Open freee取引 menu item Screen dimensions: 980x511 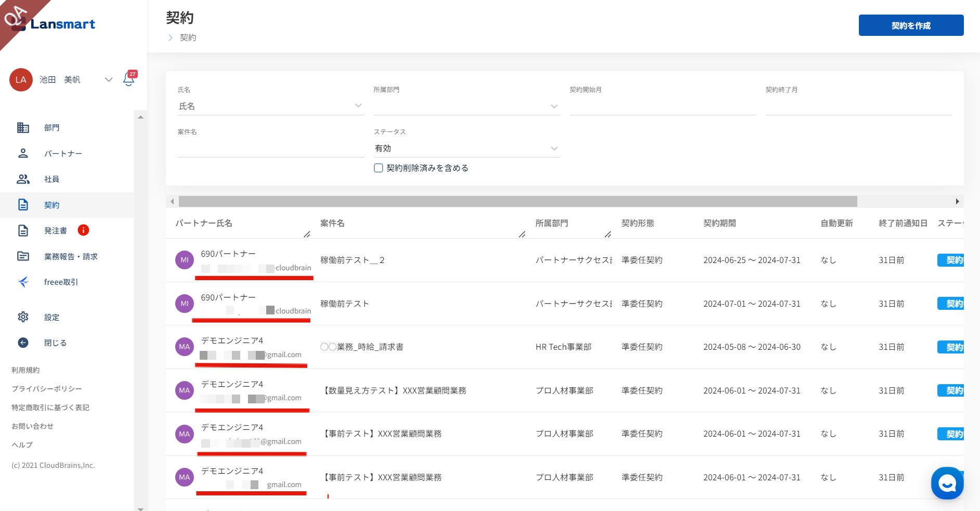61,282
